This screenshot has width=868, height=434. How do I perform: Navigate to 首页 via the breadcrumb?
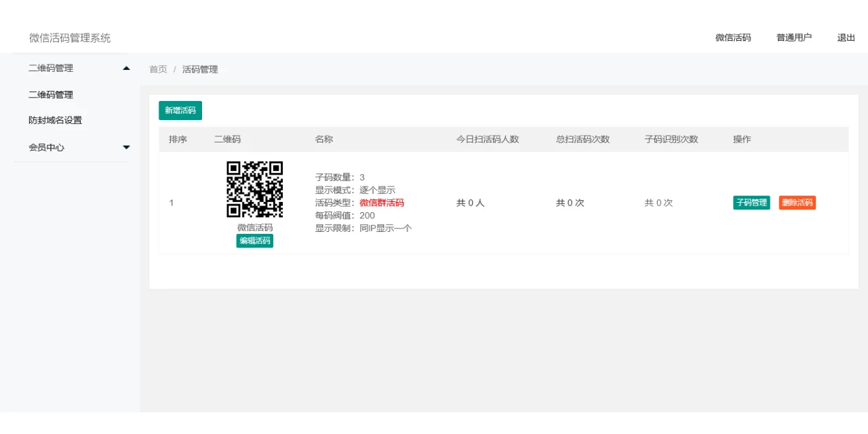tap(157, 68)
